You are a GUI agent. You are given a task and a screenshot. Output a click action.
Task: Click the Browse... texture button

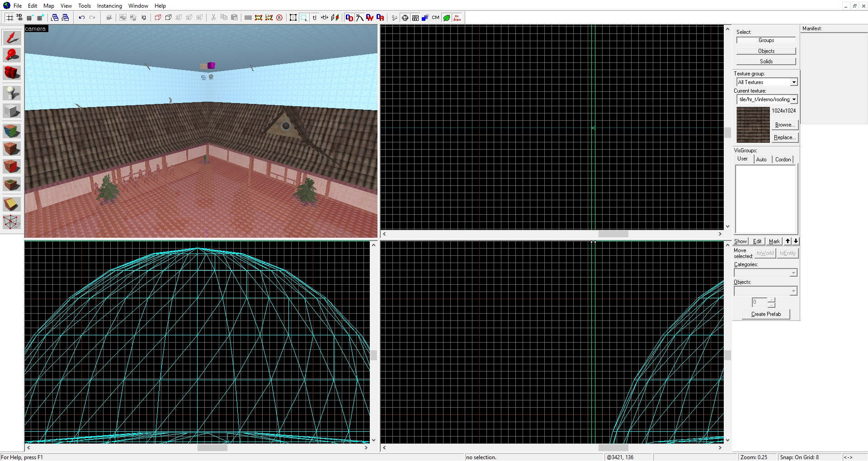[784, 125]
